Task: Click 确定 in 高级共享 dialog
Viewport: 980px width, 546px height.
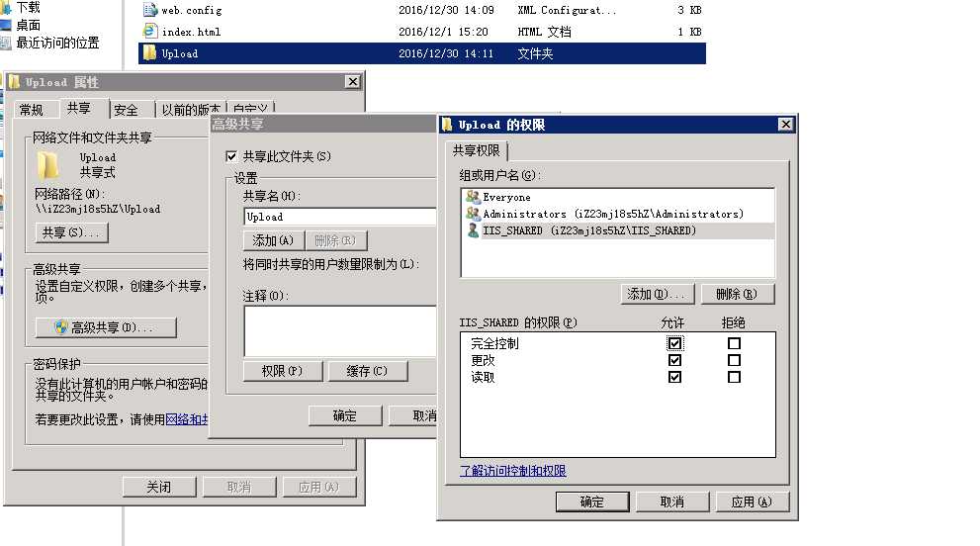Action: coord(345,415)
